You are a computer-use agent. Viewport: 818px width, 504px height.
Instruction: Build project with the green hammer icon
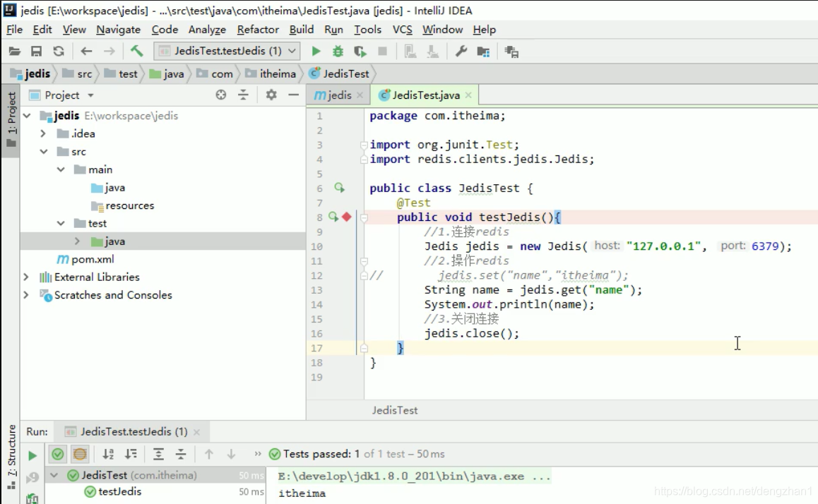(136, 51)
